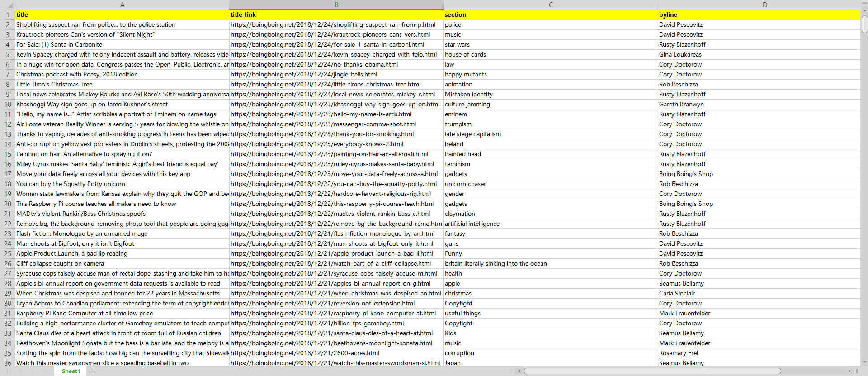Select section cell 'Mistaken identity'
The image size is (868, 376).
[x=551, y=94]
